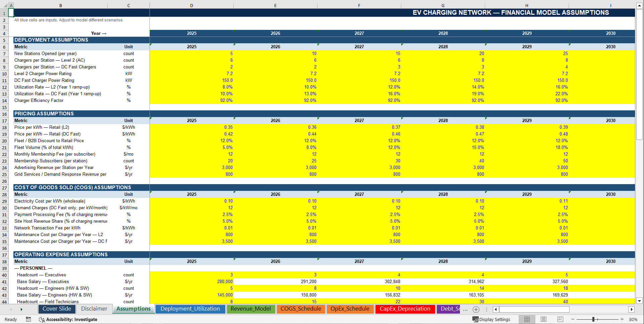Select the COGS_Schedule tab
The height and width of the screenshot is (324, 644).
pos(301,309)
